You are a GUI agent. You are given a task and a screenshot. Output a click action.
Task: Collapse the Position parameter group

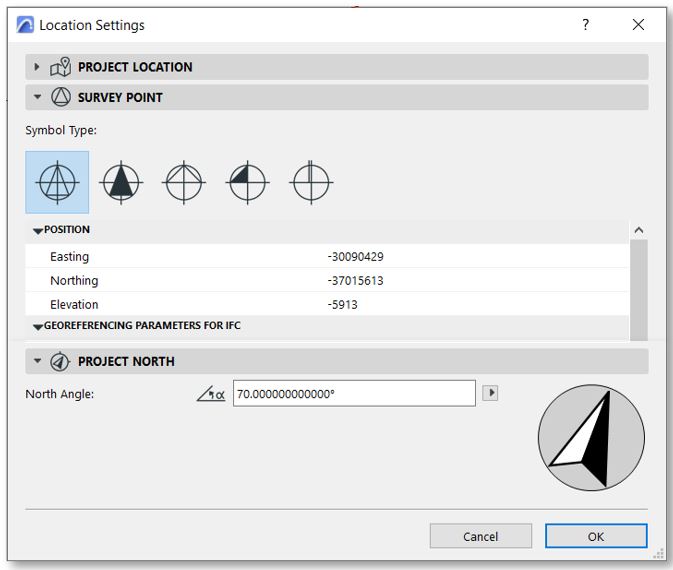[38, 231]
